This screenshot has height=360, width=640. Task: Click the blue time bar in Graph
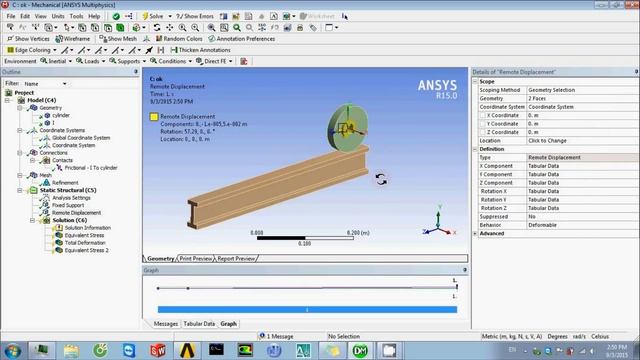[x=307, y=310]
